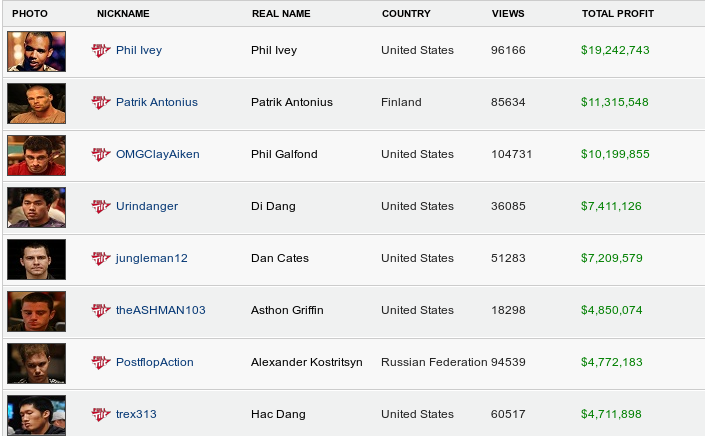This screenshot has height=436, width=705.
Task: Click the Full Tilt icon beside Urindanger
Action: pyautogui.click(x=101, y=206)
